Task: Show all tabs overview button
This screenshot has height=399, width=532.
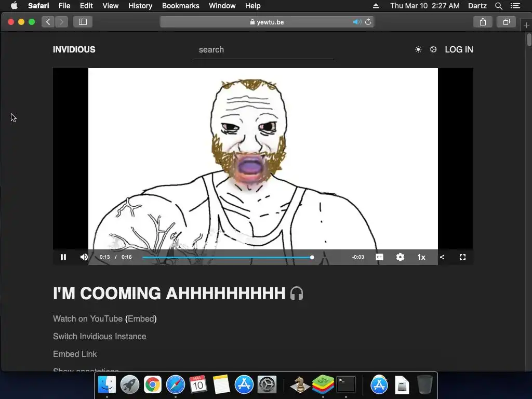Action: point(506,22)
